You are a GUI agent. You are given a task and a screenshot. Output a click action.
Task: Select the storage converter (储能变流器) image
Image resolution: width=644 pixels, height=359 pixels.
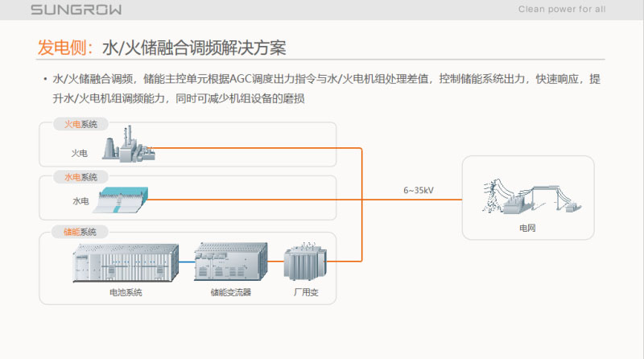pos(231,261)
